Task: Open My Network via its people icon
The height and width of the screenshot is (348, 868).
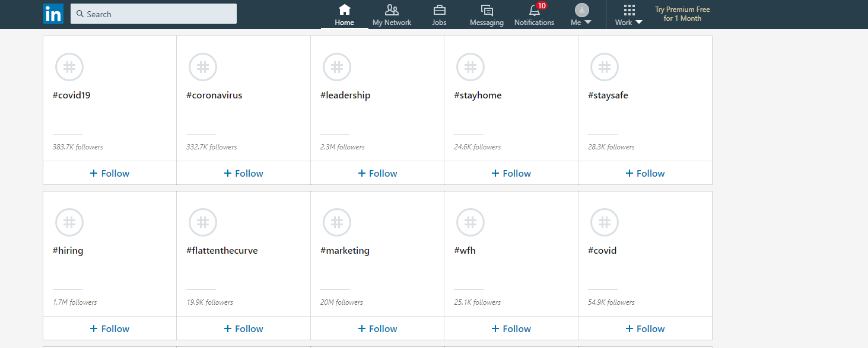Action: (392, 9)
